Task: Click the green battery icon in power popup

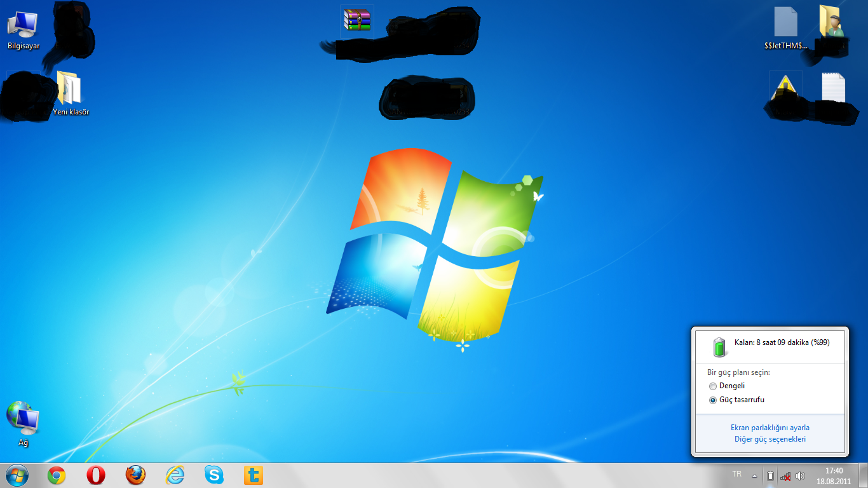Action: point(719,346)
